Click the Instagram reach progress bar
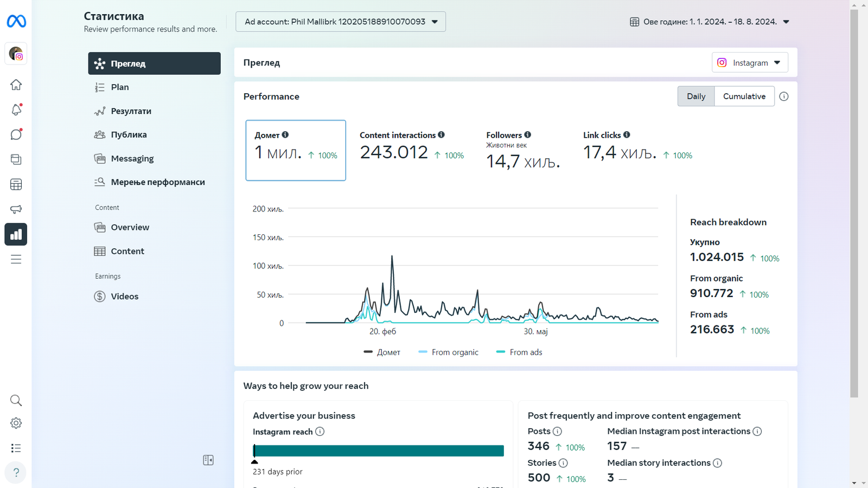868x488 pixels. (379, 451)
